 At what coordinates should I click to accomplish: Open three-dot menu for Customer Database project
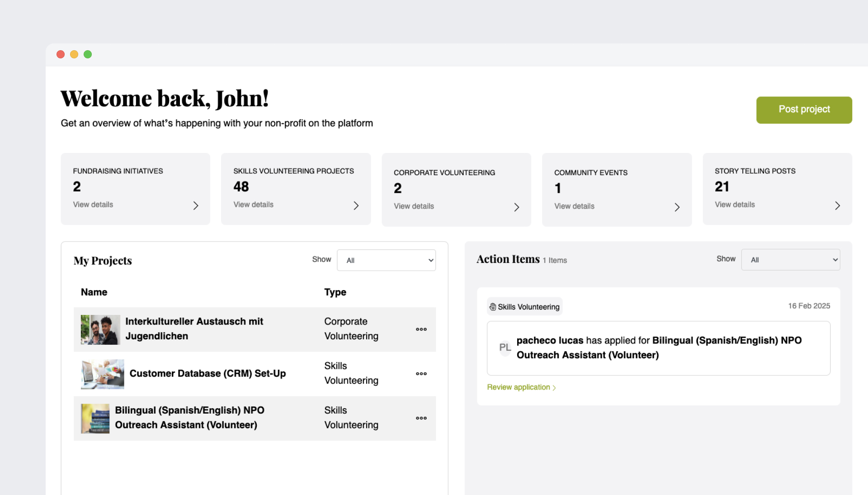coord(421,374)
